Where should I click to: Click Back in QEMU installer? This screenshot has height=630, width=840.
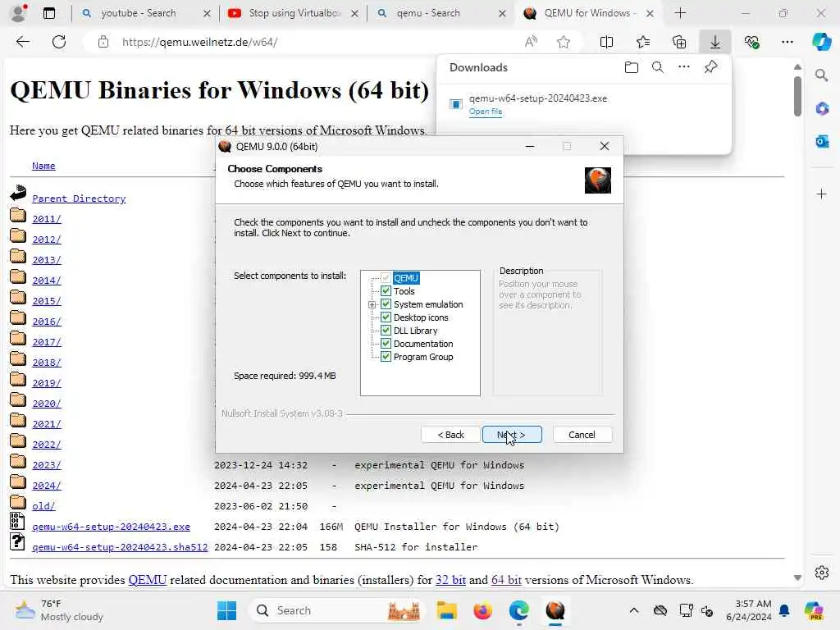(x=450, y=435)
